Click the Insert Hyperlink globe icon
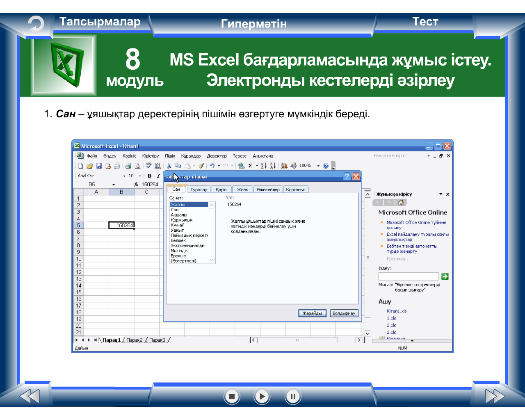Screen dimensions: 525x420 [242, 166]
